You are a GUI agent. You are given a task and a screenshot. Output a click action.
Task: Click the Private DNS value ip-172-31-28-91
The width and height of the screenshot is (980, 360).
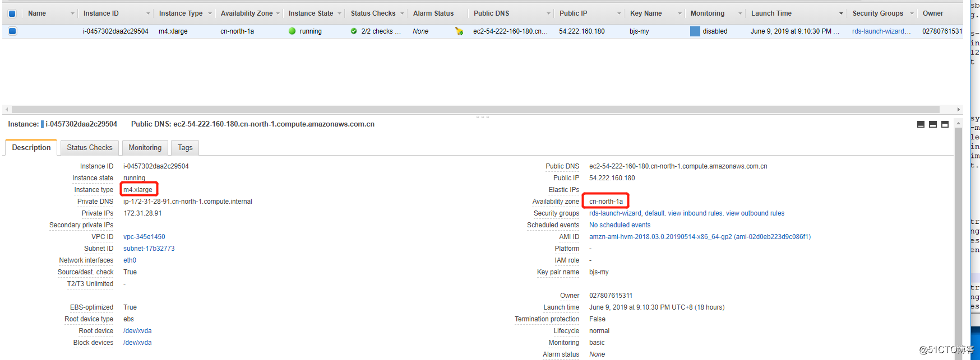[x=188, y=202]
